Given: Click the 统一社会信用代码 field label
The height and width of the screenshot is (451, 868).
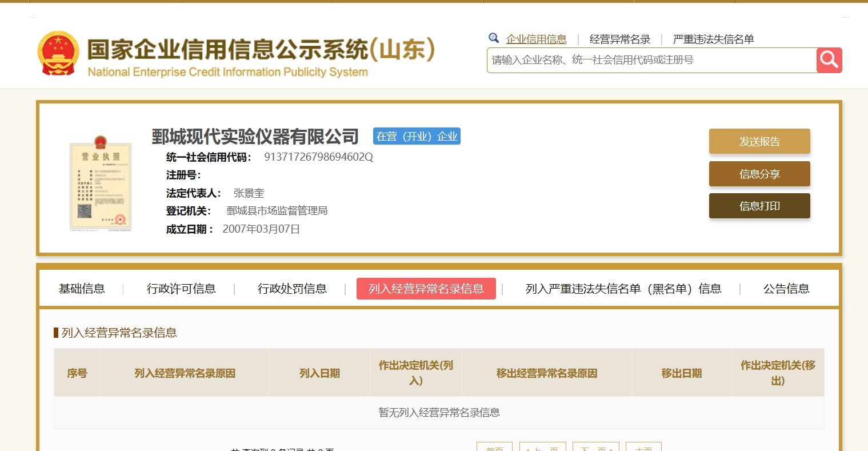Looking at the screenshot, I should [209, 157].
